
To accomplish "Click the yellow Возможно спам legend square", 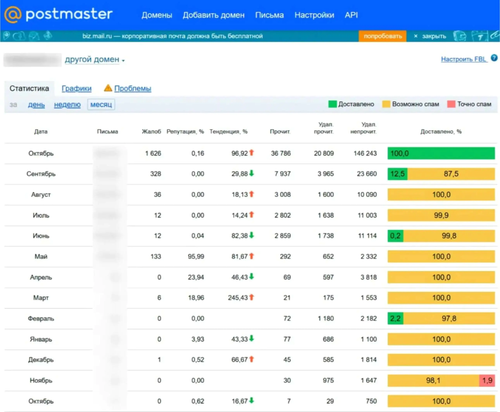I will 386,104.
